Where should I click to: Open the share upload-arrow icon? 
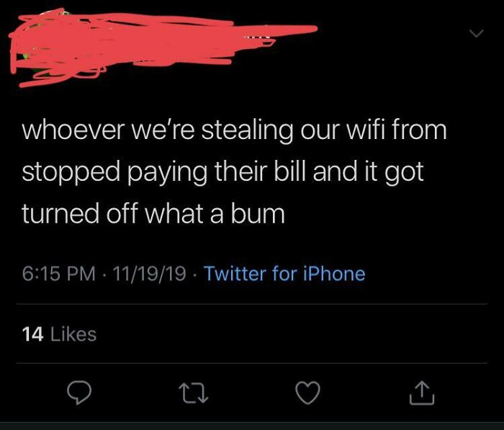pos(422,393)
